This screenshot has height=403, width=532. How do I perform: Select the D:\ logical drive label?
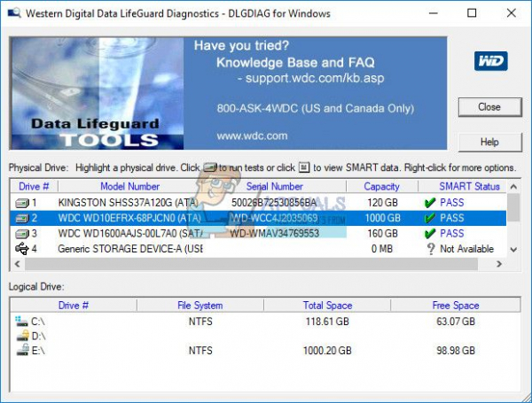click(x=39, y=336)
